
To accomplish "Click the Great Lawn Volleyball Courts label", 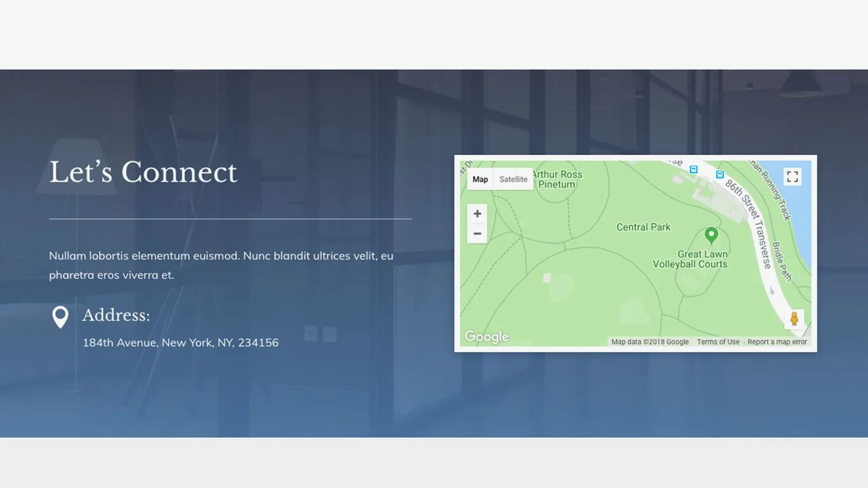I will (690, 259).
